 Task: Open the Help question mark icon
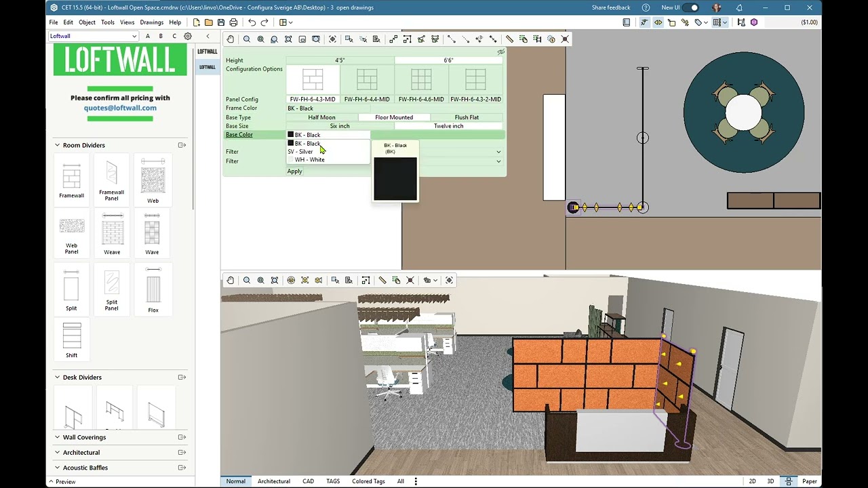point(646,7)
